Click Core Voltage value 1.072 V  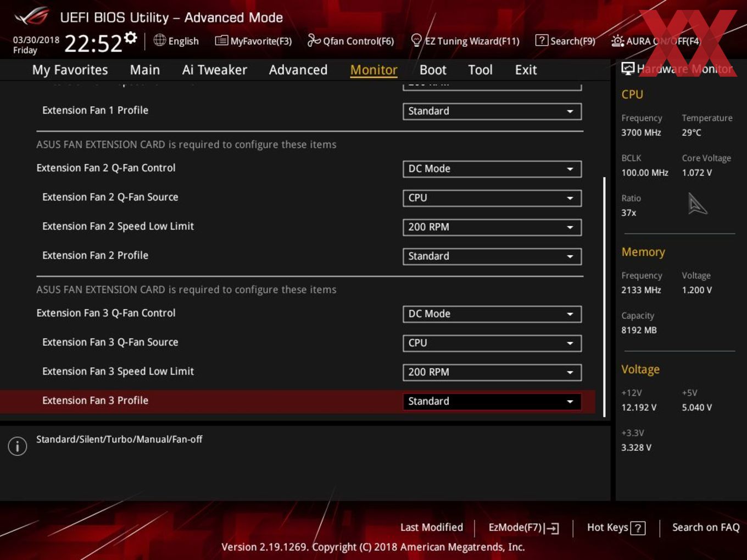click(x=696, y=172)
